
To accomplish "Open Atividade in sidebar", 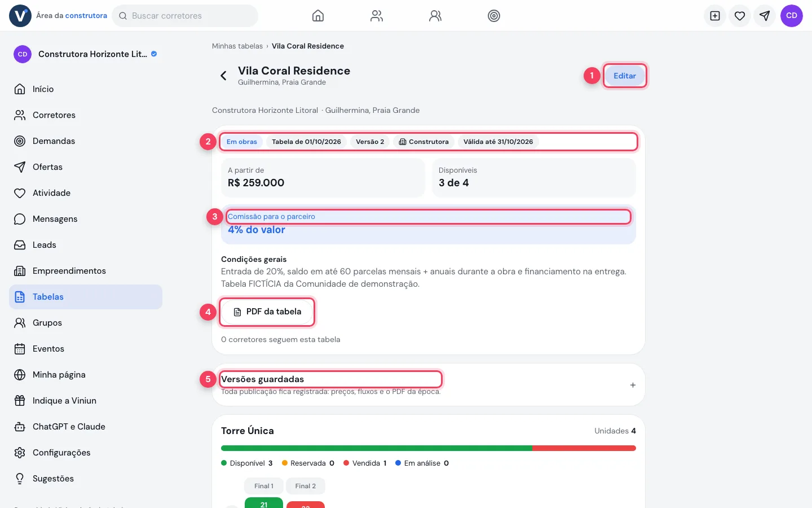I will coord(86,193).
